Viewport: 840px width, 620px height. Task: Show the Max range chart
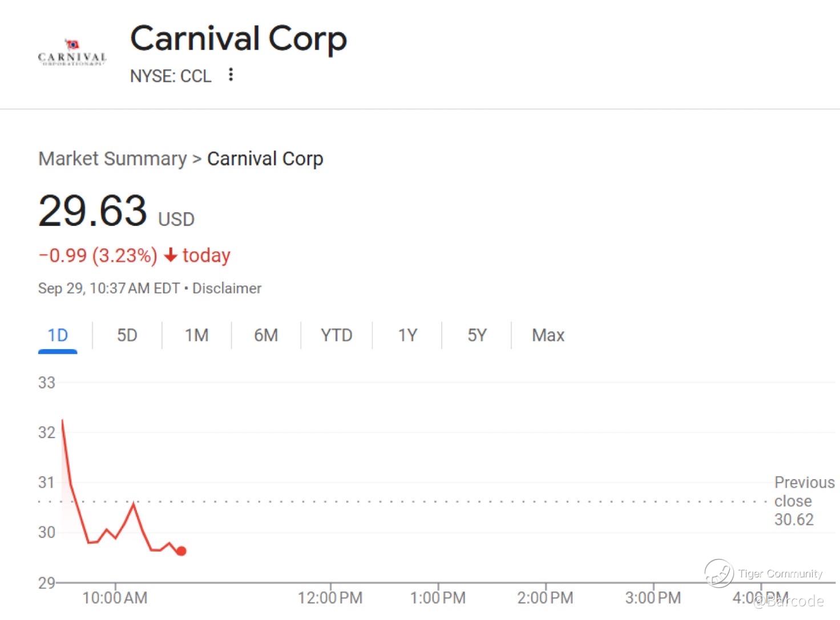tap(548, 335)
